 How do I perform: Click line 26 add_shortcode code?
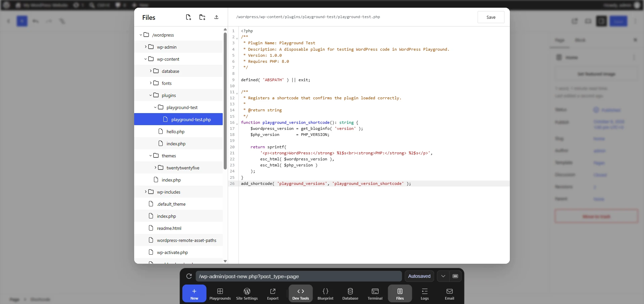click(326, 184)
